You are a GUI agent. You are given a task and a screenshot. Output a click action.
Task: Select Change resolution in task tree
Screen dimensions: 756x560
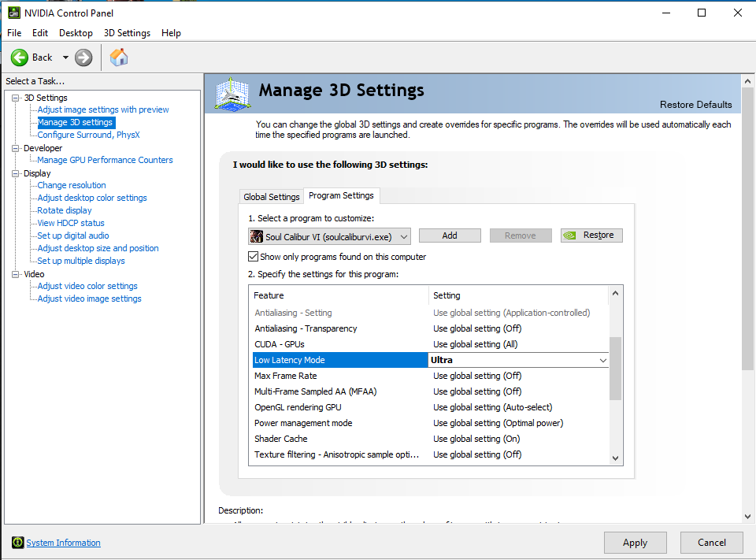(72, 185)
